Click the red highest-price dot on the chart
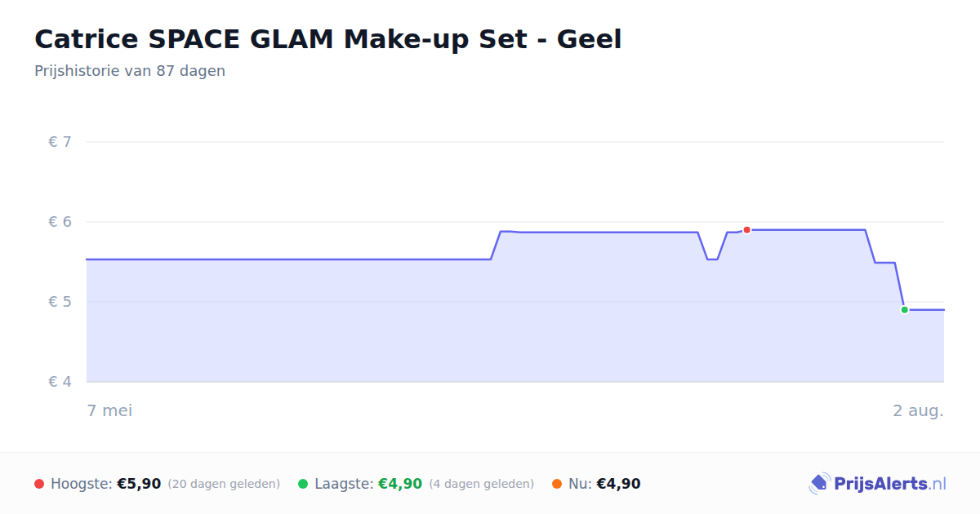This screenshot has height=514, width=980. pyautogui.click(x=746, y=230)
